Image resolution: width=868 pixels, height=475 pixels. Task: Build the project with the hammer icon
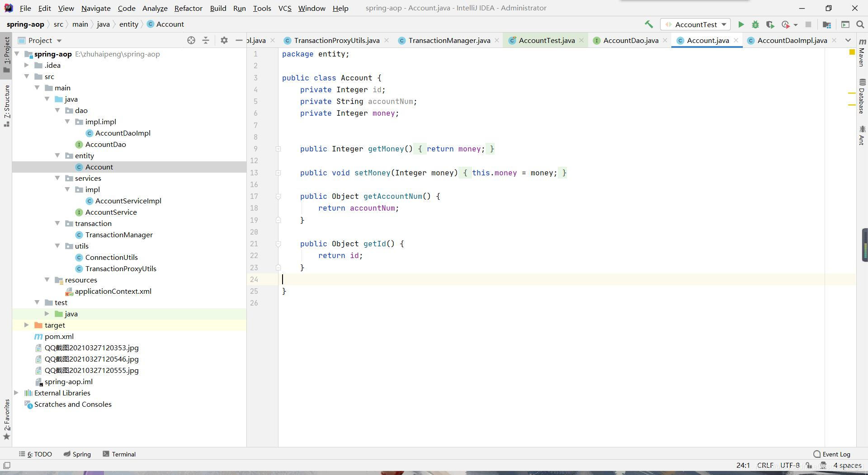(x=649, y=24)
